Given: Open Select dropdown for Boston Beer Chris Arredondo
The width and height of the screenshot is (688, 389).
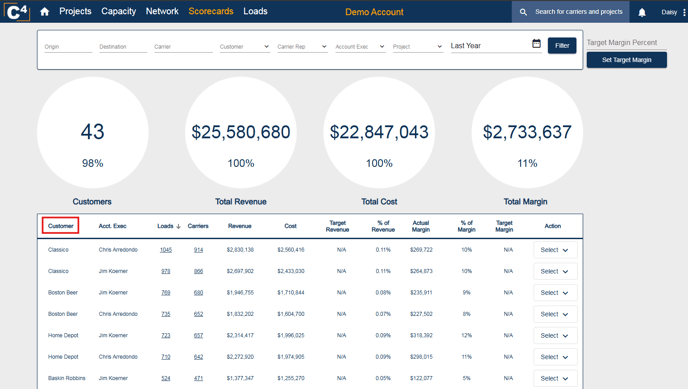Looking at the screenshot, I should (x=555, y=314).
